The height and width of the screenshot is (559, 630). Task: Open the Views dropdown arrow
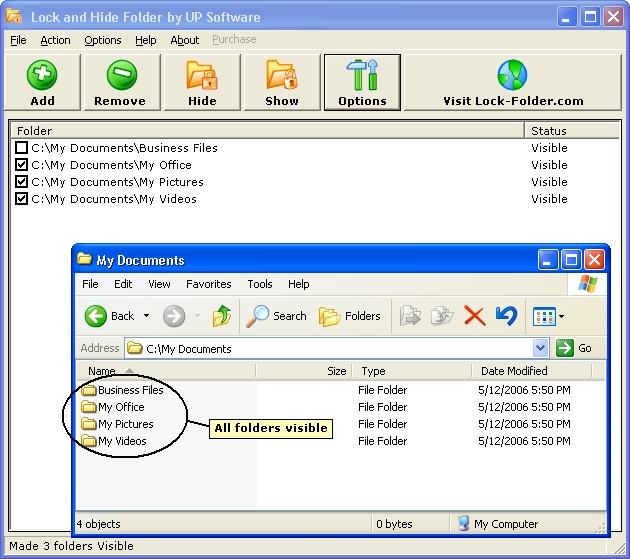(x=561, y=317)
